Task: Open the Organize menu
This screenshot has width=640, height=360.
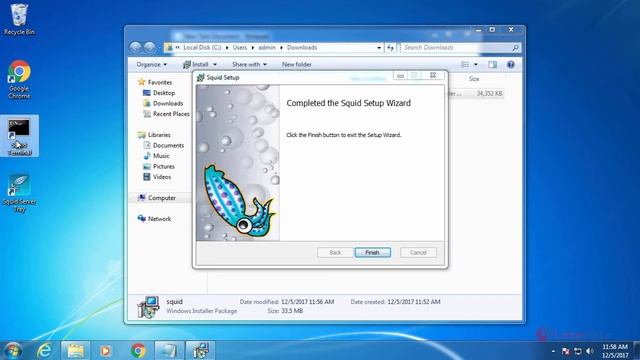Action: 151,64
